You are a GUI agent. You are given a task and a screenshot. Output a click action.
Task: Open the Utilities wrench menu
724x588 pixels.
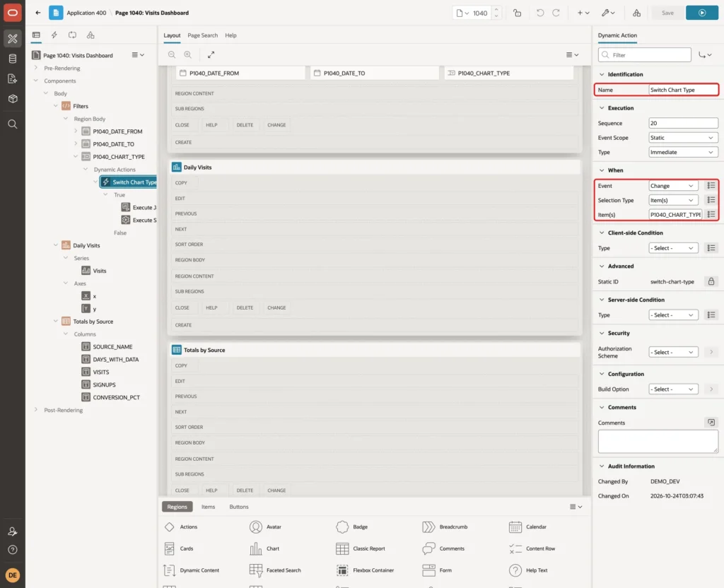(x=608, y=13)
